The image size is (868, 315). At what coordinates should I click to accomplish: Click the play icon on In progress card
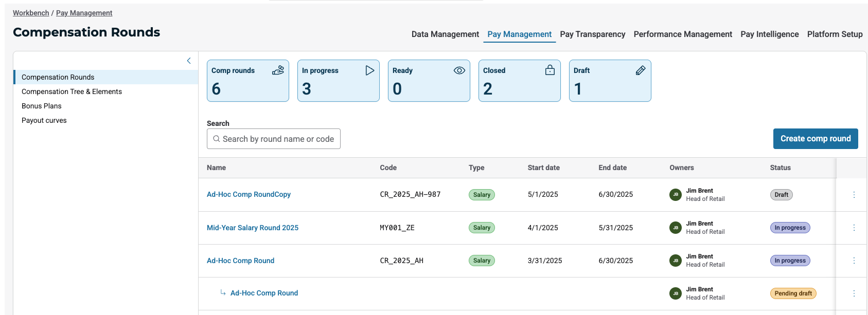[369, 70]
